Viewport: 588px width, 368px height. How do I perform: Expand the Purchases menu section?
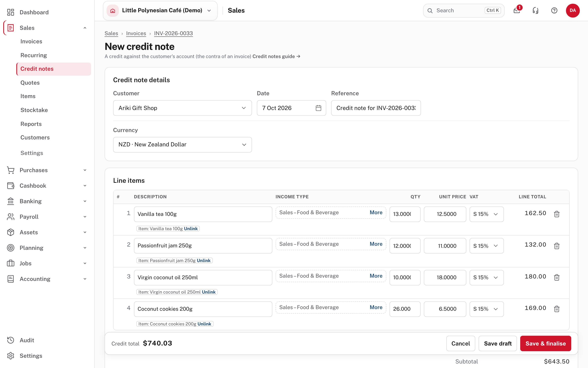[x=47, y=170]
